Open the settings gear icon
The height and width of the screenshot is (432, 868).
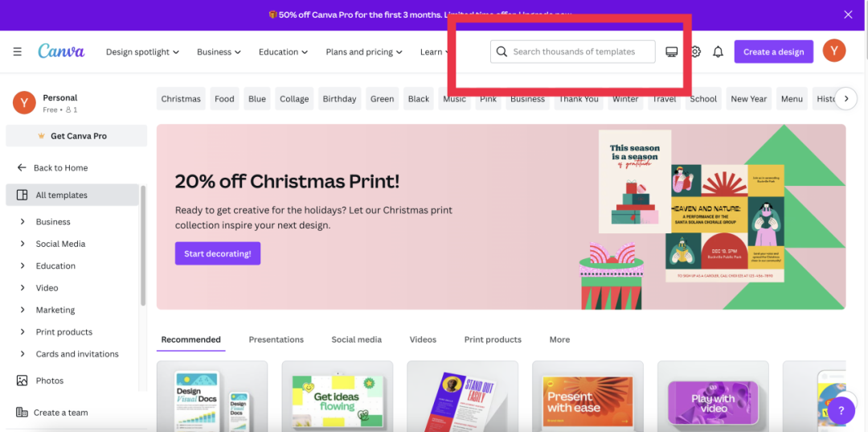pos(695,52)
